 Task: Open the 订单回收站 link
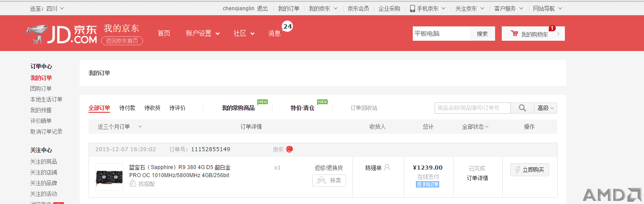coord(364,108)
